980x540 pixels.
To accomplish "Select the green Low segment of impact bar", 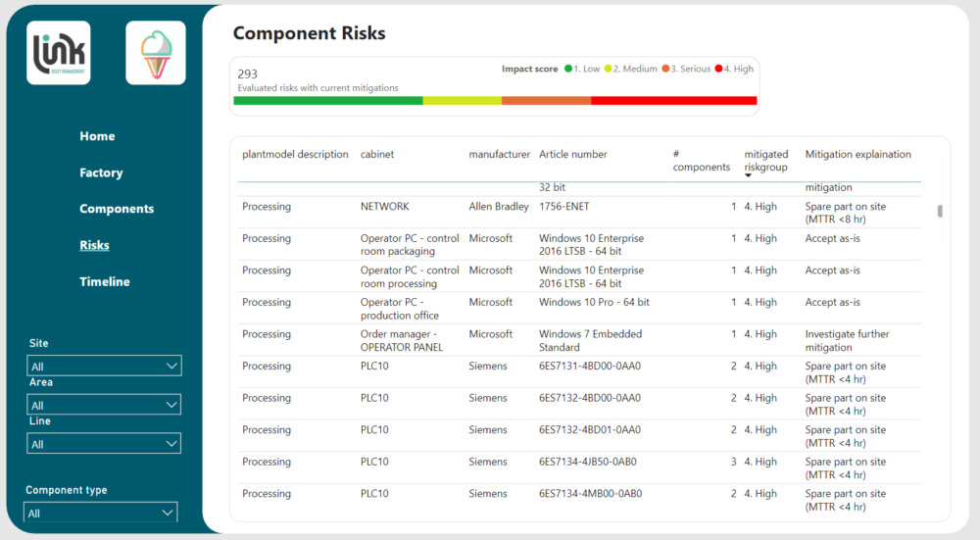I will coord(328,101).
